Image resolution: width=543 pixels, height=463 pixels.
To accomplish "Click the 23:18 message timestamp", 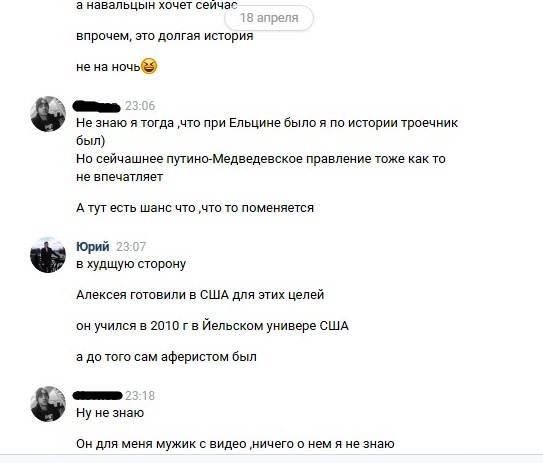I will click(x=140, y=395).
